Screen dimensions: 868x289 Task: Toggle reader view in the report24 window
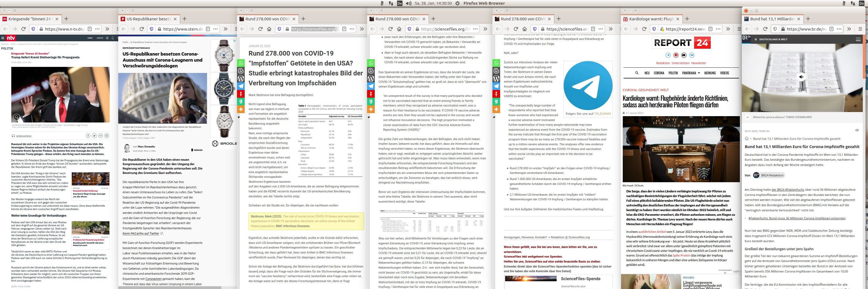pyautogui.click(x=710, y=29)
